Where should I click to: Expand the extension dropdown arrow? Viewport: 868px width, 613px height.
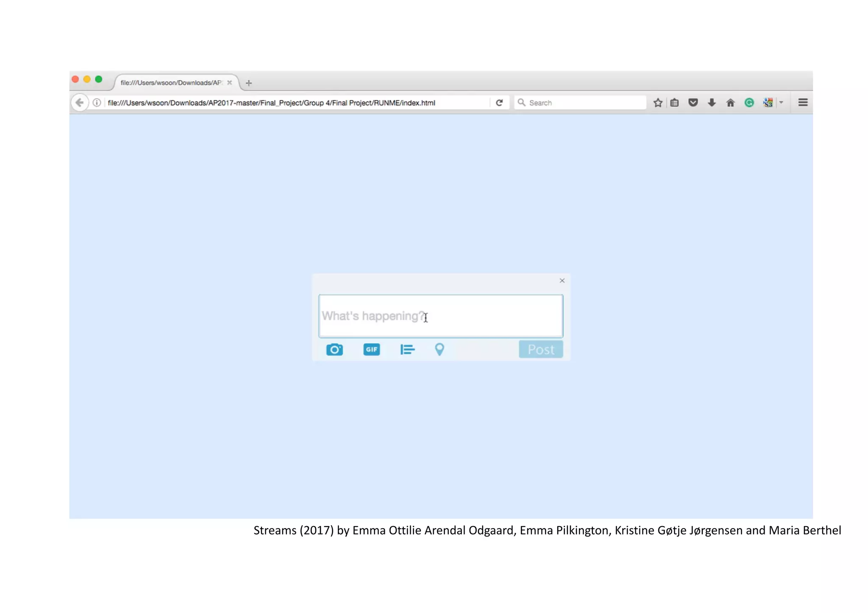781,103
